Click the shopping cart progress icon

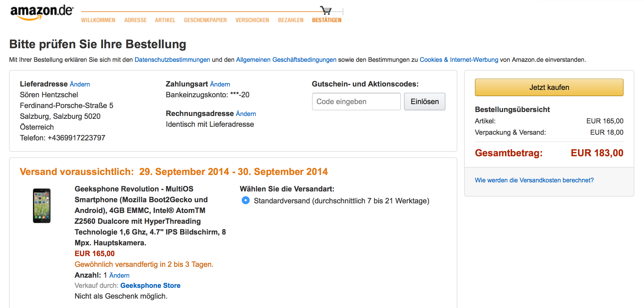pyautogui.click(x=326, y=10)
